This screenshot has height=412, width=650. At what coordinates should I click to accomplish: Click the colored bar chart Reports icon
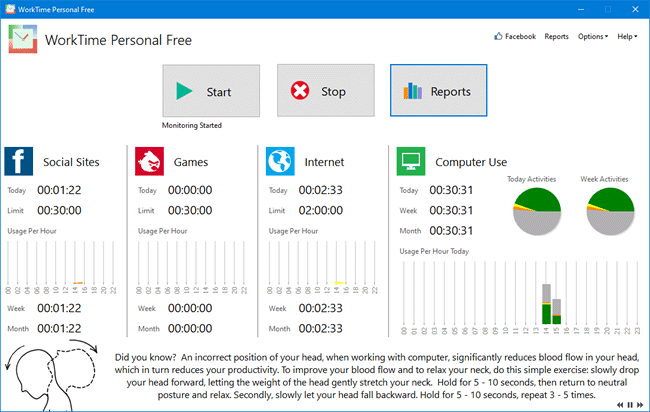pyautogui.click(x=413, y=91)
